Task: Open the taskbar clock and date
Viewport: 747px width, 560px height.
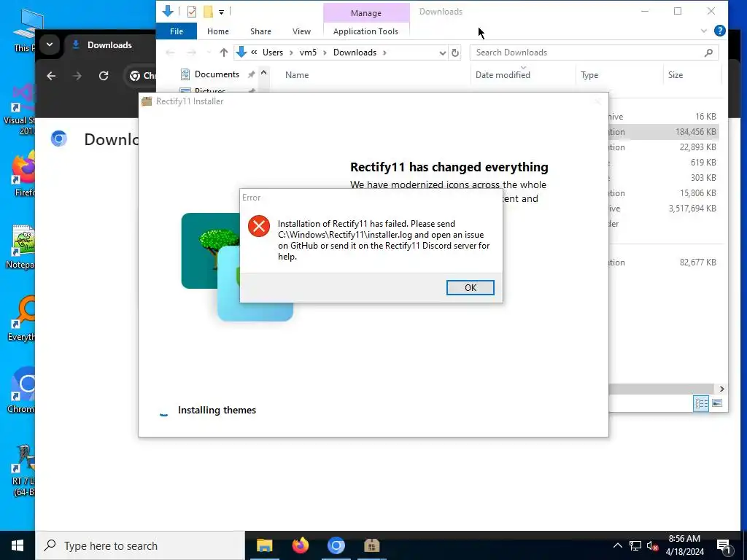Action: click(x=684, y=545)
